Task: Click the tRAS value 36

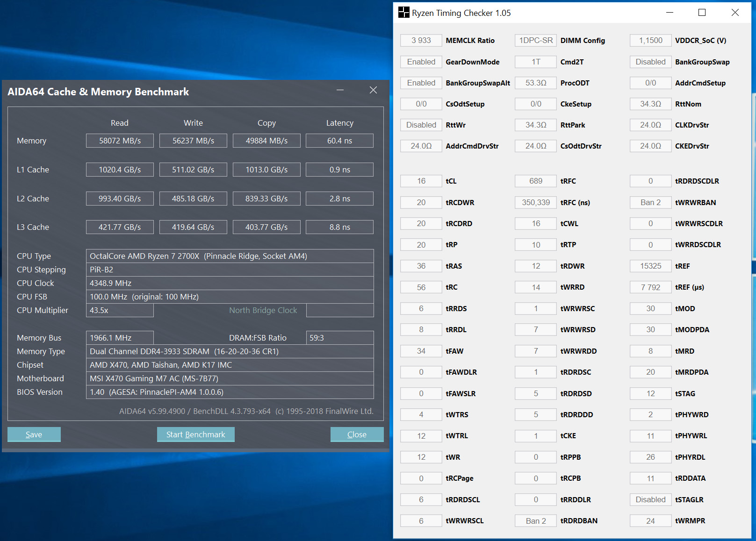Action: point(421,266)
